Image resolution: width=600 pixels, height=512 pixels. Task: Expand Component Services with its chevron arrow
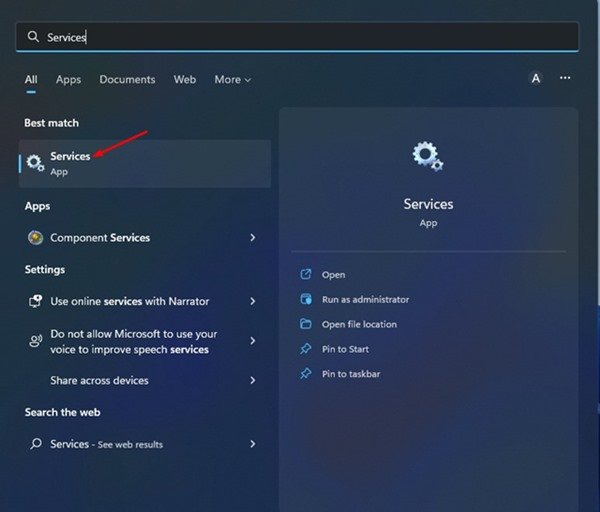253,238
